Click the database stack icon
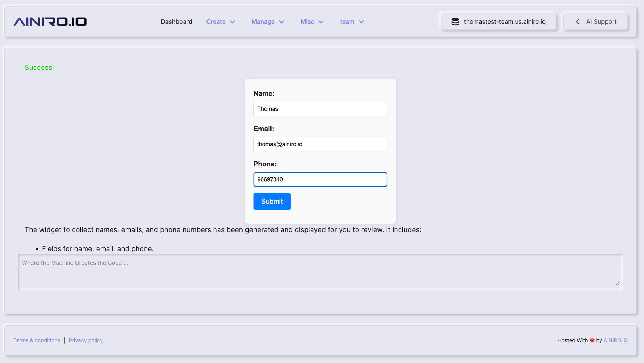The height and width of the screenshot is (363, 644). point(455,22)
